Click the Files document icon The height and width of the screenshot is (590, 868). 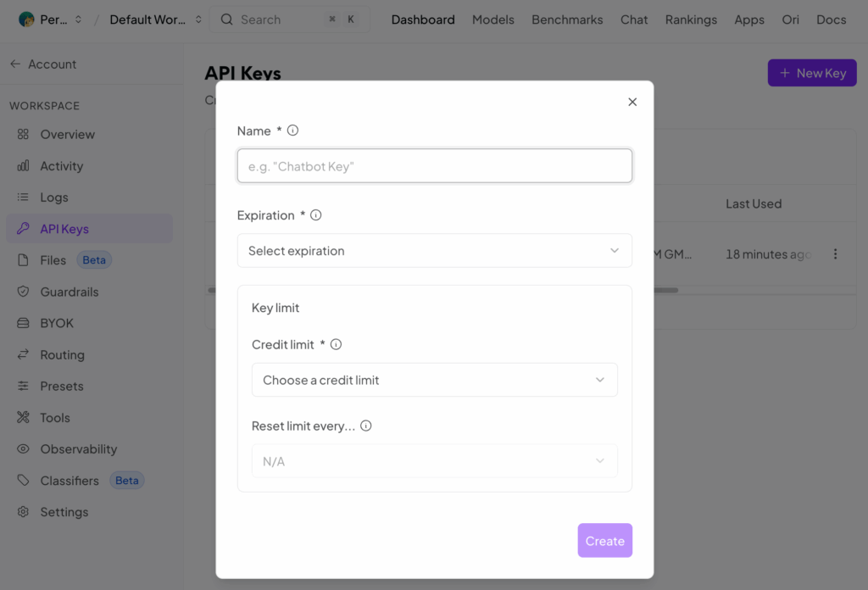click(x=23, y=260)
